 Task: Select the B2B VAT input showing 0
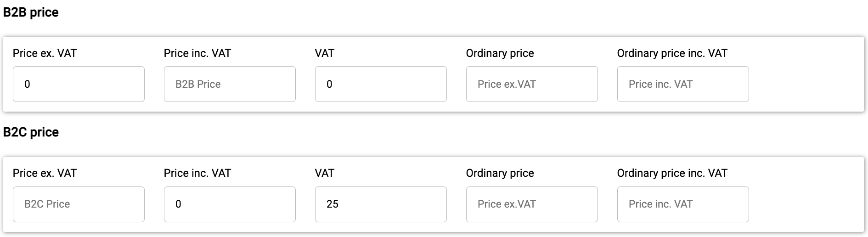point(381,84)
